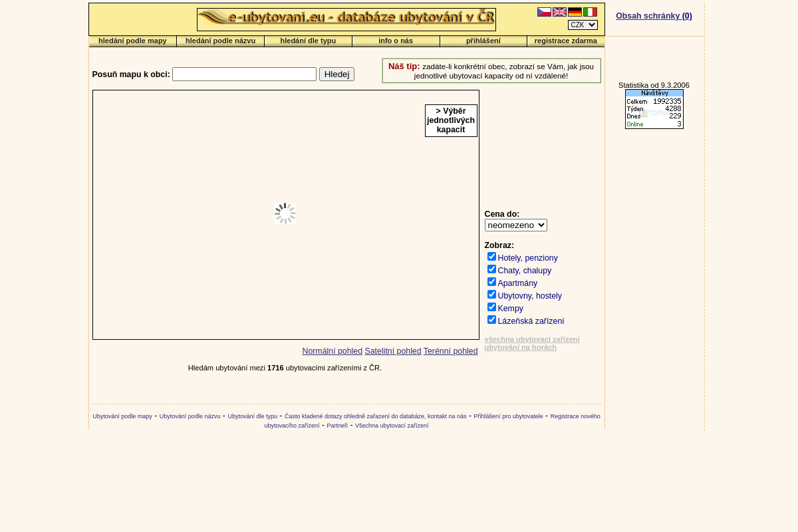Image resolution: width=798 pixels, height=532 pixels.
Task: Switch language using the Czech flag
Action: 544,12
